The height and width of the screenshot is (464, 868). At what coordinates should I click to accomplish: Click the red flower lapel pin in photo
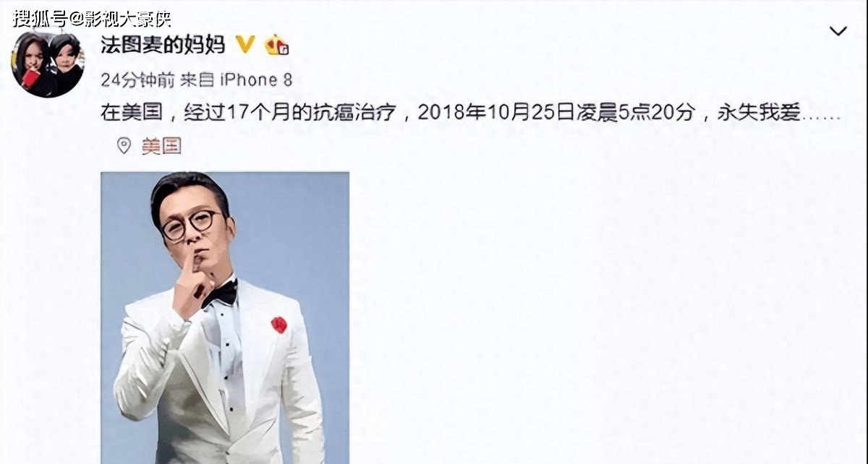click(278, 325)
